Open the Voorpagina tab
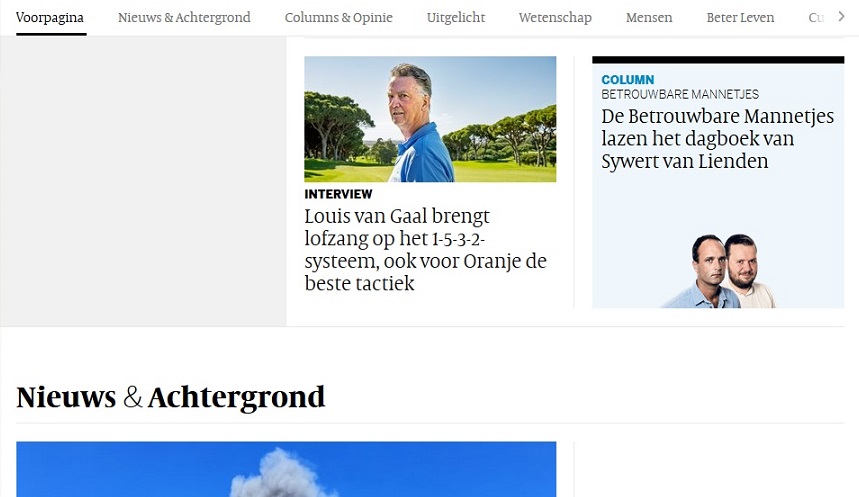The image size is (859, 497). point(50,18)
